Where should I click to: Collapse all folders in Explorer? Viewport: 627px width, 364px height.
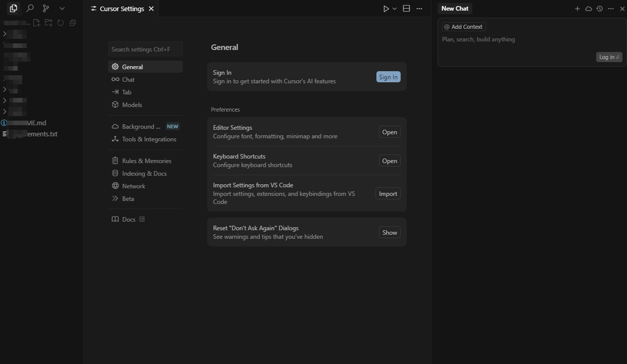(73, 23)
